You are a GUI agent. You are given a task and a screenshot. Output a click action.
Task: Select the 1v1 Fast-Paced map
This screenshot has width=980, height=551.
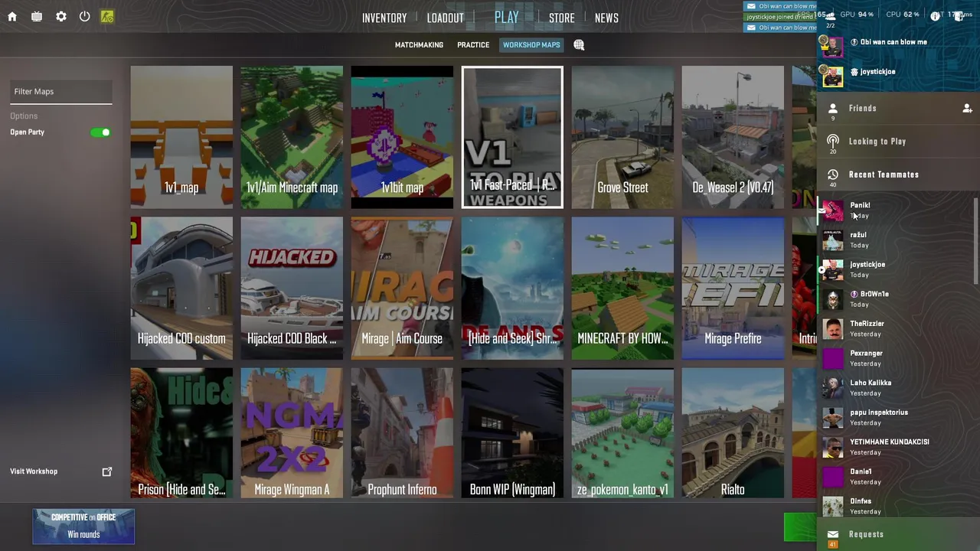pos(512,137)
